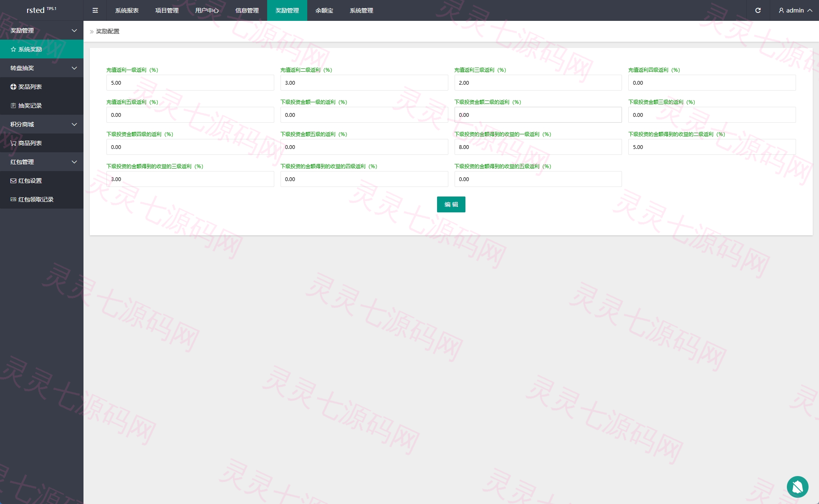Collapse the 积分商城 sidebar group

74,124
